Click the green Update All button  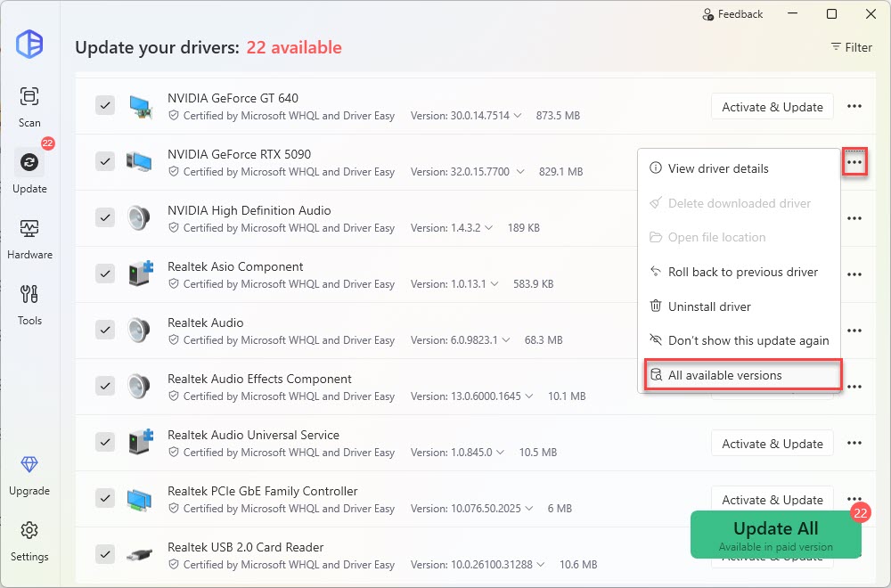pyautogui.click(x=776, y=535)
